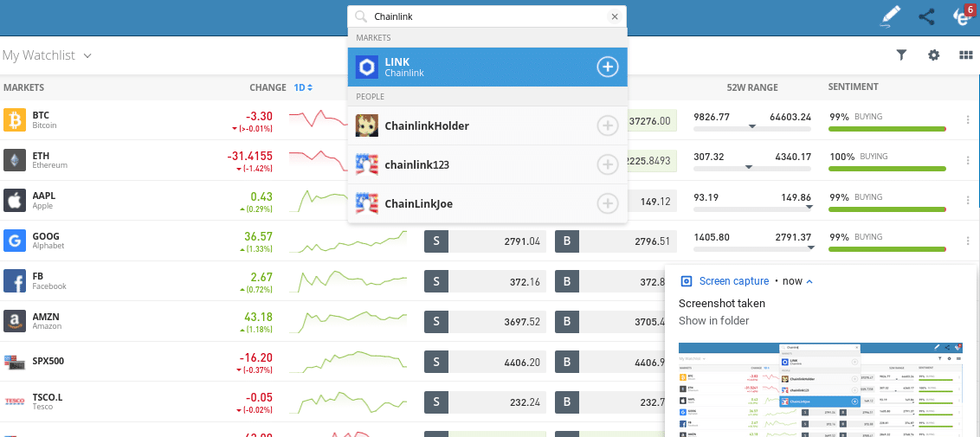980x437 pixels.
Task: Switch to grid view icon
Action: pos(965,55)
